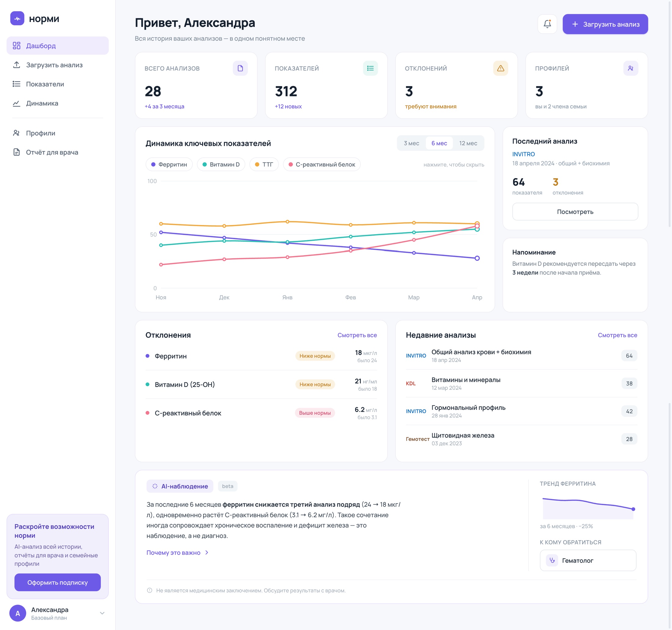
Task: Click the people icon in Профилей card
Action: (x=630, y=68)
